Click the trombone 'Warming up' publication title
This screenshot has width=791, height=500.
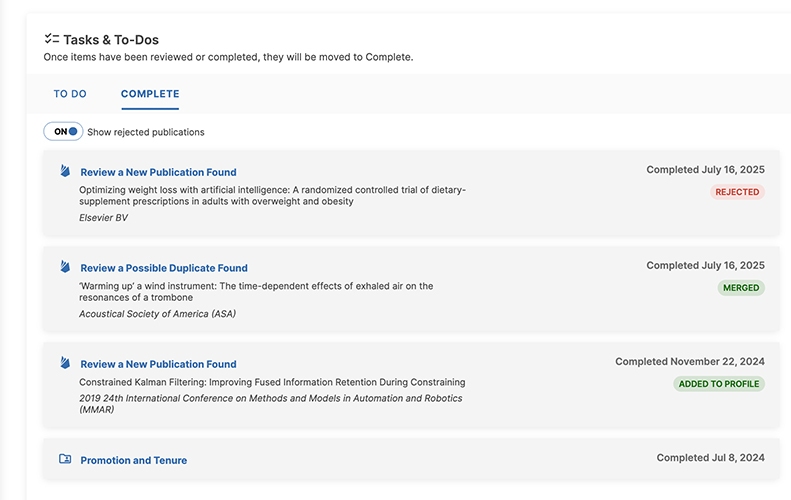[256, 291]
